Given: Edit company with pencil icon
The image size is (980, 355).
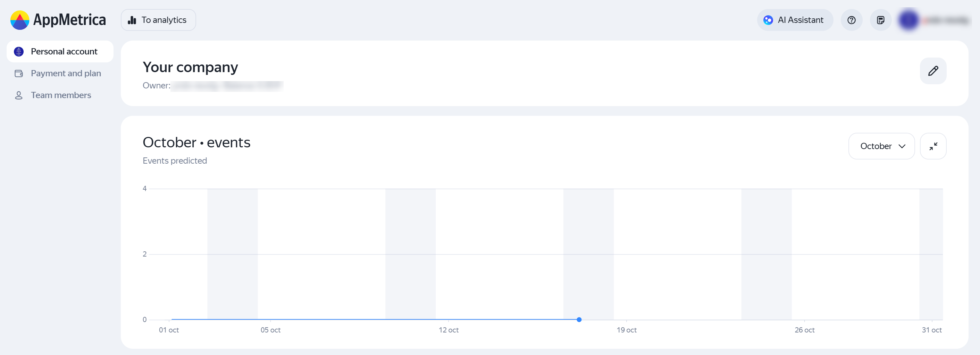Looking at the screenshot, I should pos(933,71).
